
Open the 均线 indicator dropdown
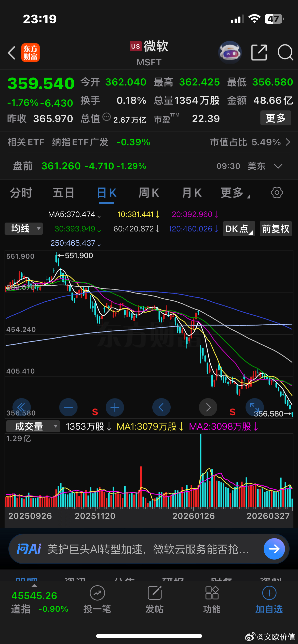point(24,228)
